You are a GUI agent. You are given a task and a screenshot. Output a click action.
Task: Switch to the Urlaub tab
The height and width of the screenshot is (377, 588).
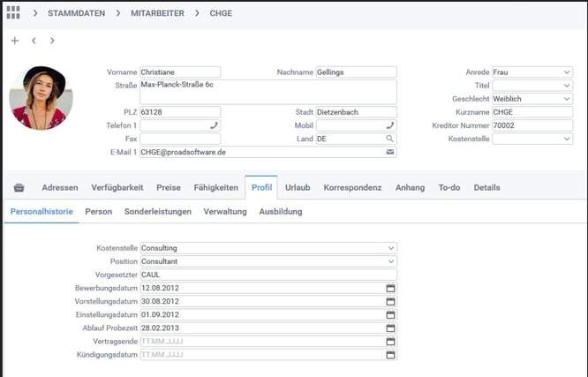(298, 188)
